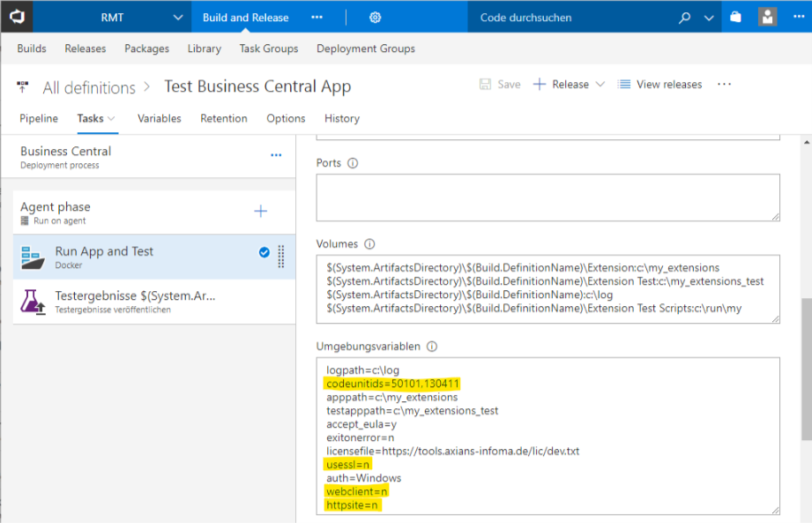The width and height of the screenshot is (812, 523).
Task: Switch to the Pipeline tab
Action: tap(39, 118)
